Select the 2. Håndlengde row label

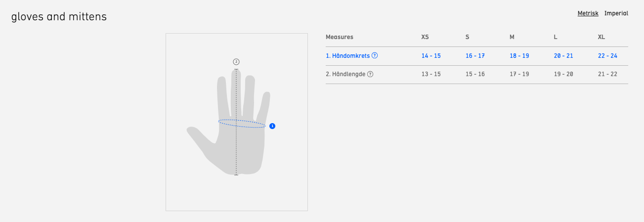pyautogui.click(x=345, y=74)
